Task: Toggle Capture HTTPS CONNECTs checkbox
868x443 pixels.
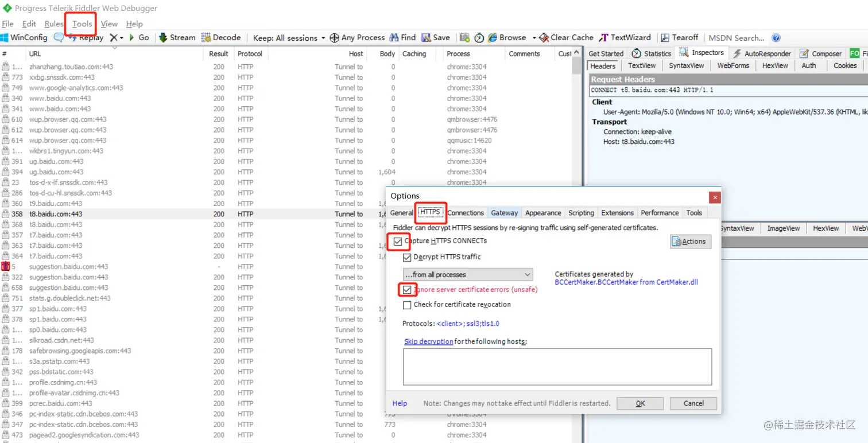Action: (x=398, y=241)
